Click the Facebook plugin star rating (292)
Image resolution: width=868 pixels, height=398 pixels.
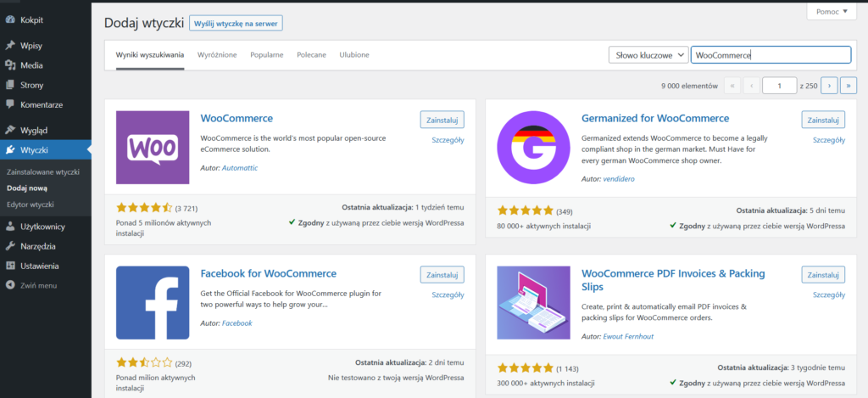(144, 364)
